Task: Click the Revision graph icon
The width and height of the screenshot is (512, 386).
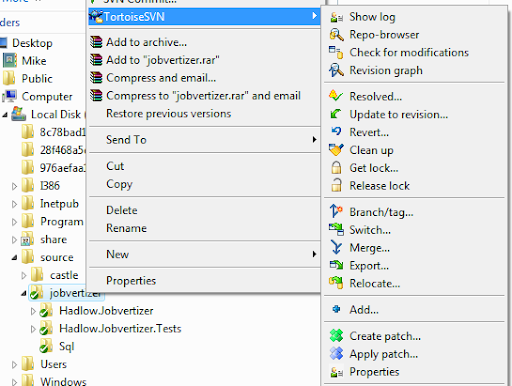Action: [x=336, y=70]
